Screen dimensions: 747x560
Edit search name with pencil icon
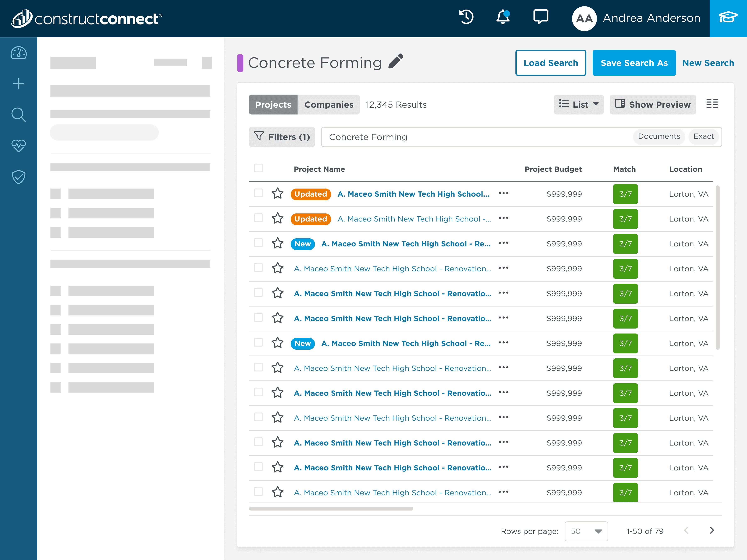[x=396, y=61]
